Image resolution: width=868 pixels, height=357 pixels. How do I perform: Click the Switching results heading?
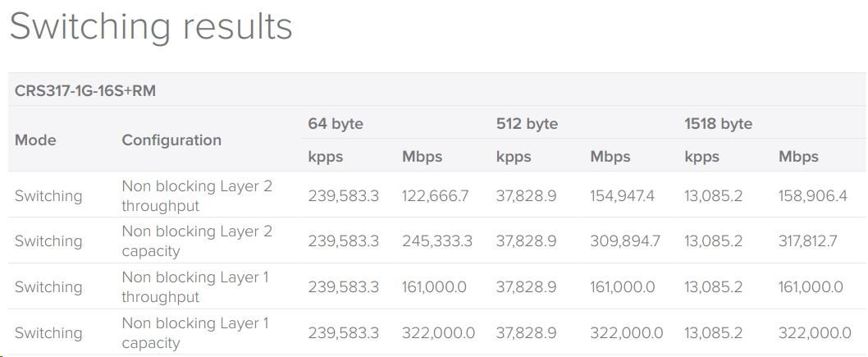151,26
